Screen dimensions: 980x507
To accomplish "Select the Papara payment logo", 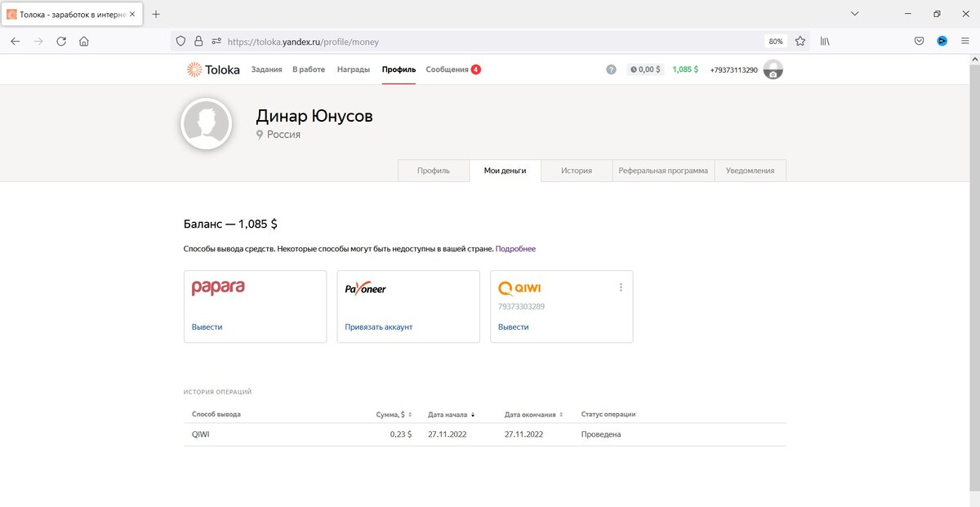I will (x=217, y=287).
